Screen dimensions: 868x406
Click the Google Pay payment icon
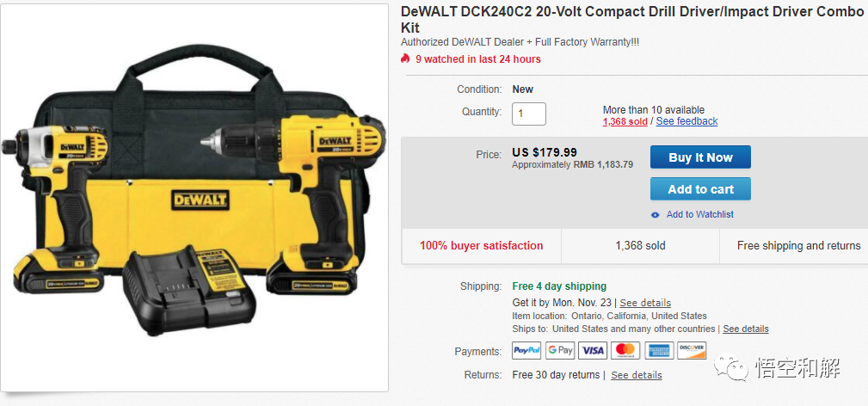[x=560, y=350]
